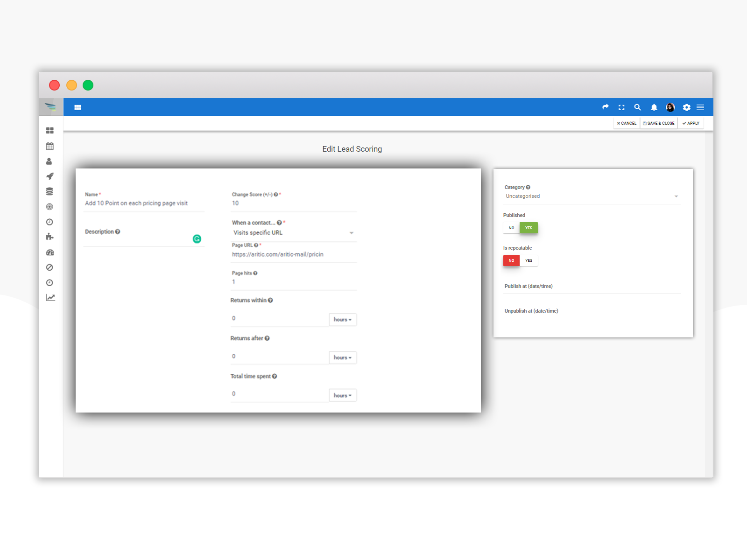Open Returns within hours unit dropdown
The image size is (747, 560).
click(x=343, y=320)
